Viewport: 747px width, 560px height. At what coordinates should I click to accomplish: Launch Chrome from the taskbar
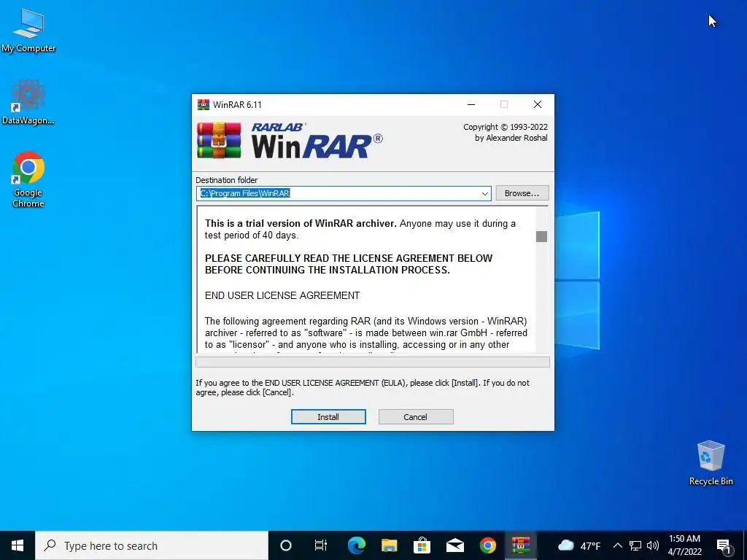pyautogui.click(x=487, y=545)
